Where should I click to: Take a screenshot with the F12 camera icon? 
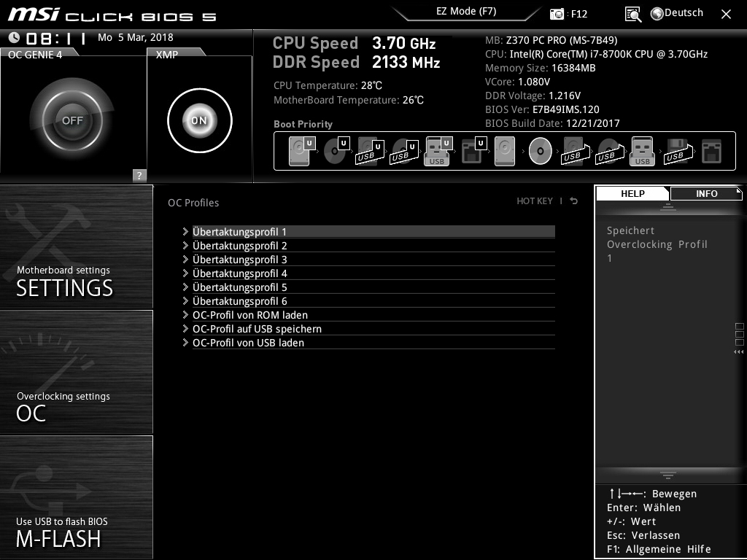tap(557, 14)
